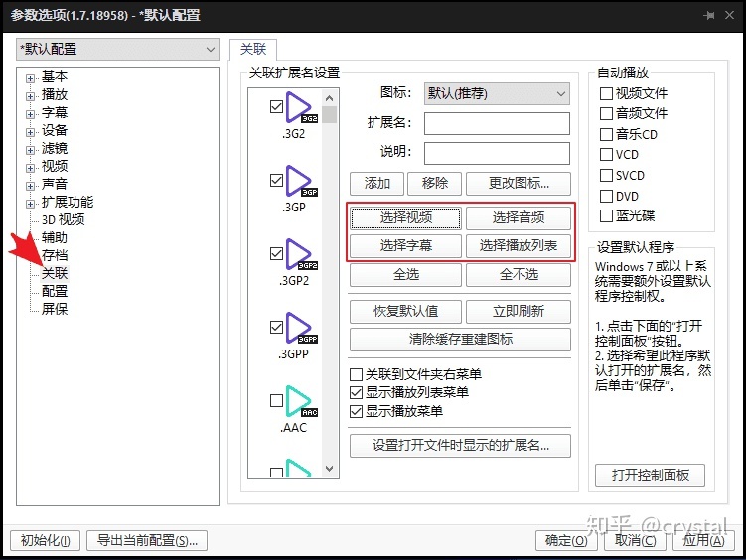Expand the 基本 tree node
Viewport: 746px width, 560px height.
pyautogui.click(x=31, y=78)
